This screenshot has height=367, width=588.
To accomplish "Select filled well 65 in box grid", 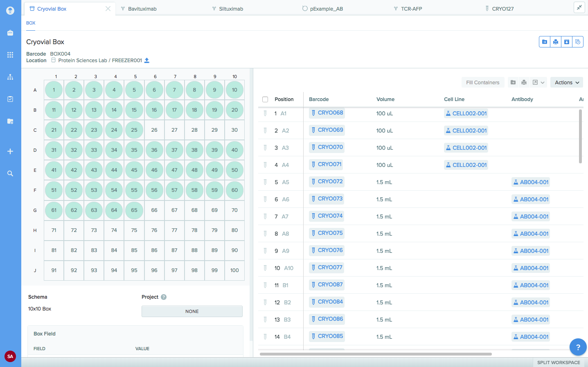I will tap(134, 210).
